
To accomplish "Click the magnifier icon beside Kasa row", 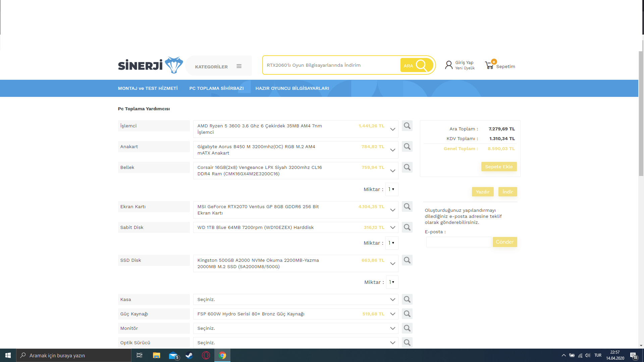I will pyautogui.click(x=407, y=299).
